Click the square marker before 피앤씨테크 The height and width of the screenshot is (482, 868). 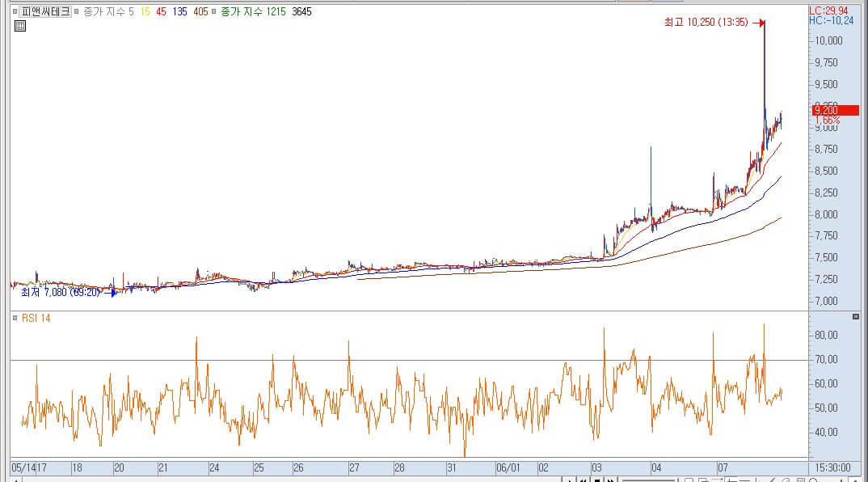[15, 11]
